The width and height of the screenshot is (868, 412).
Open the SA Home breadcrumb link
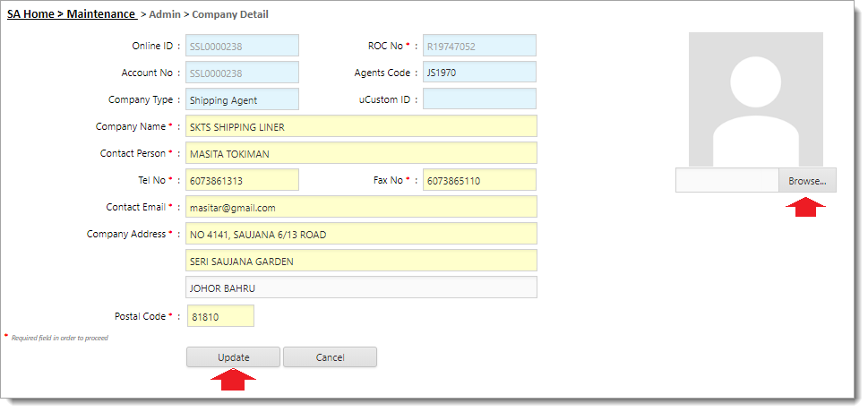[34, 14]
